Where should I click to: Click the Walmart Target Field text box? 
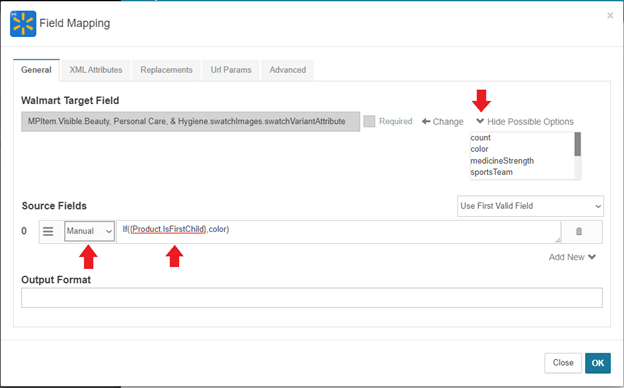coord(191,121)
